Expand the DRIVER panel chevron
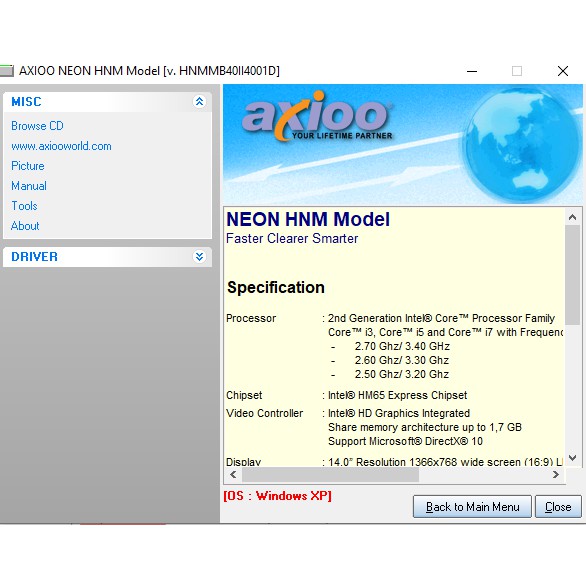Image resolution: width=586 pixels, height=586 pixels. pyautogui.click(x=199, y=256)
